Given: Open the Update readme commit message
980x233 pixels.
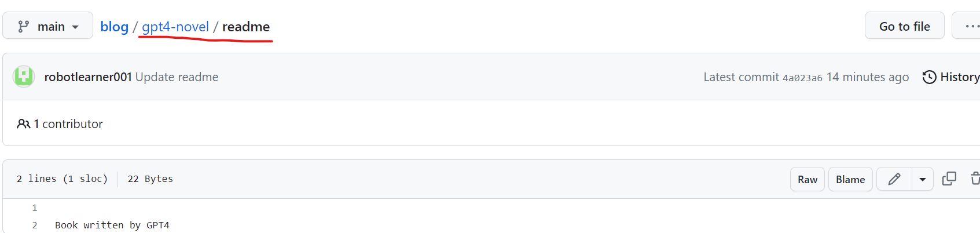Looking at the screenshot, I should pyautogui.click(x=177, y=77).
